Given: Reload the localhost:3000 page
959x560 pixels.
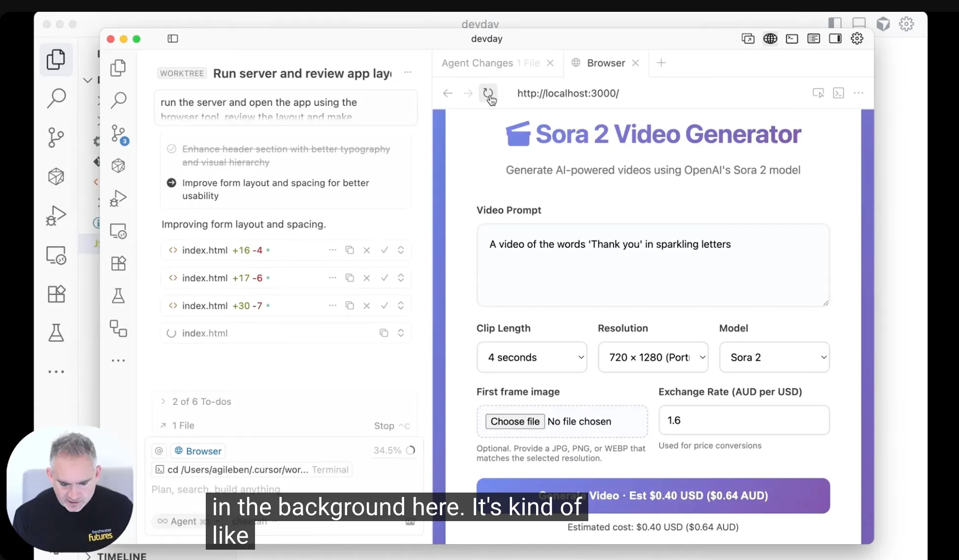Looking at the screenshot, I should pyautogui.click(x=488, y=93).
